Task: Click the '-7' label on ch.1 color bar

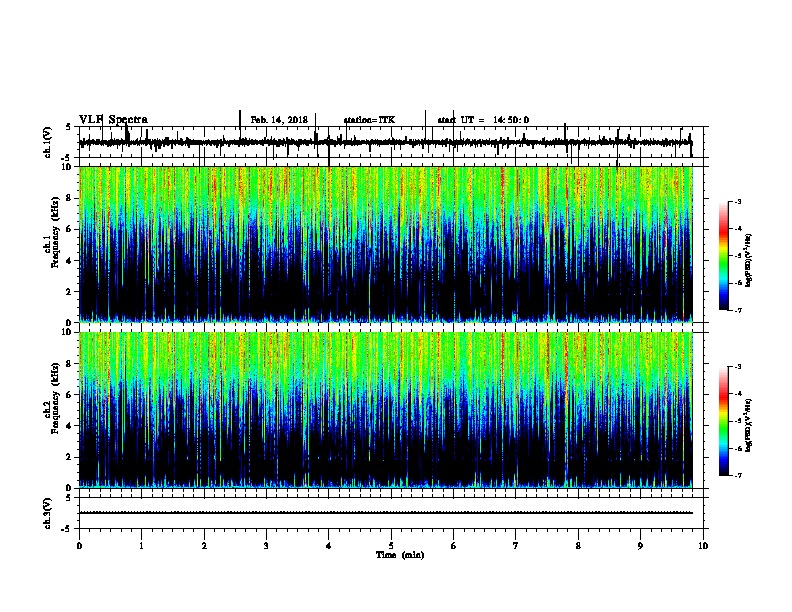Action: point(738,310)
